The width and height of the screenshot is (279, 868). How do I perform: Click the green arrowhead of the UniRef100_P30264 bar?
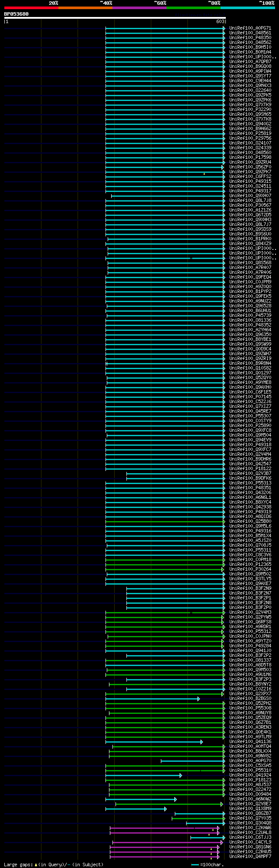[222, 569]
